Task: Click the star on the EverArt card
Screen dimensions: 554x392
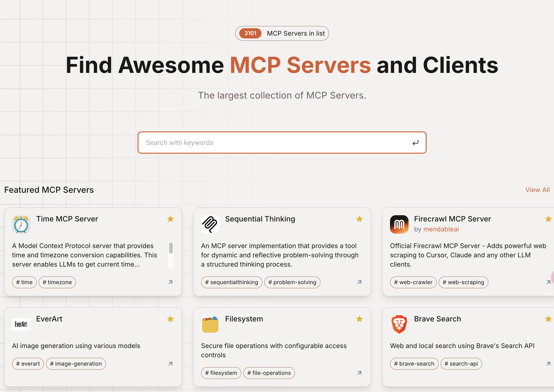Action: click(170, 319)
